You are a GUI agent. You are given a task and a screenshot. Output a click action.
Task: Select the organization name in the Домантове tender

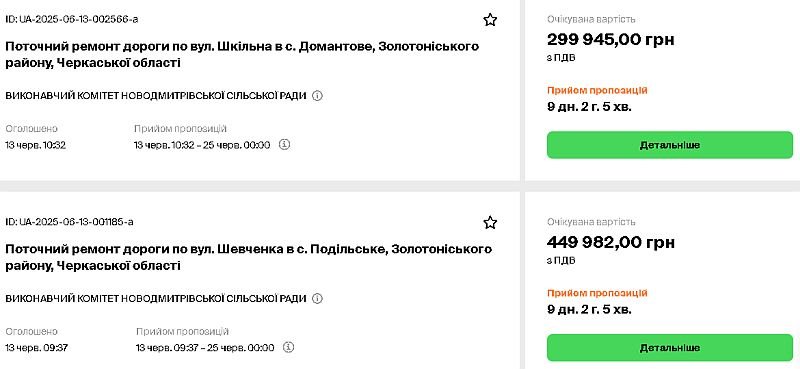[x=156, y=95]
